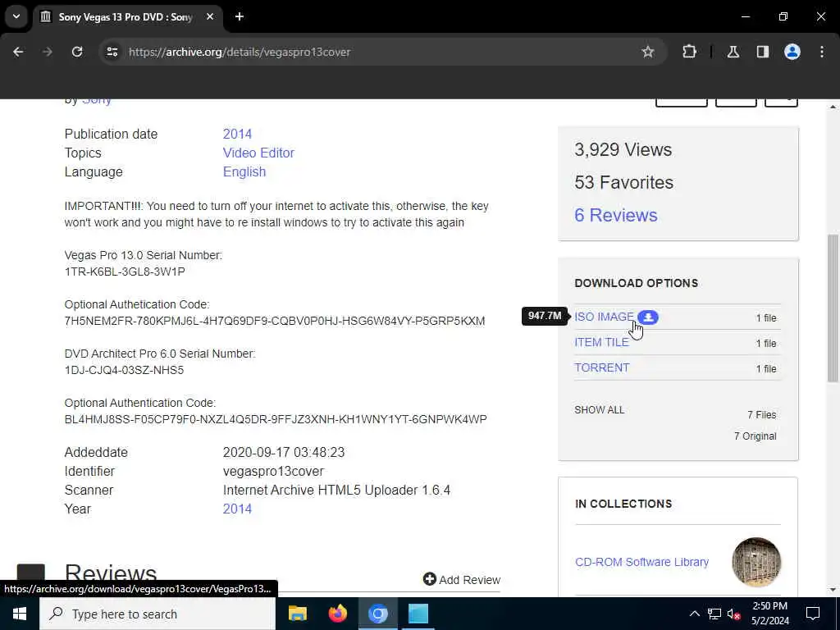Open CD-ROM Software Library collection link
This screenshot has width=840, height=630.
[641, 562]
